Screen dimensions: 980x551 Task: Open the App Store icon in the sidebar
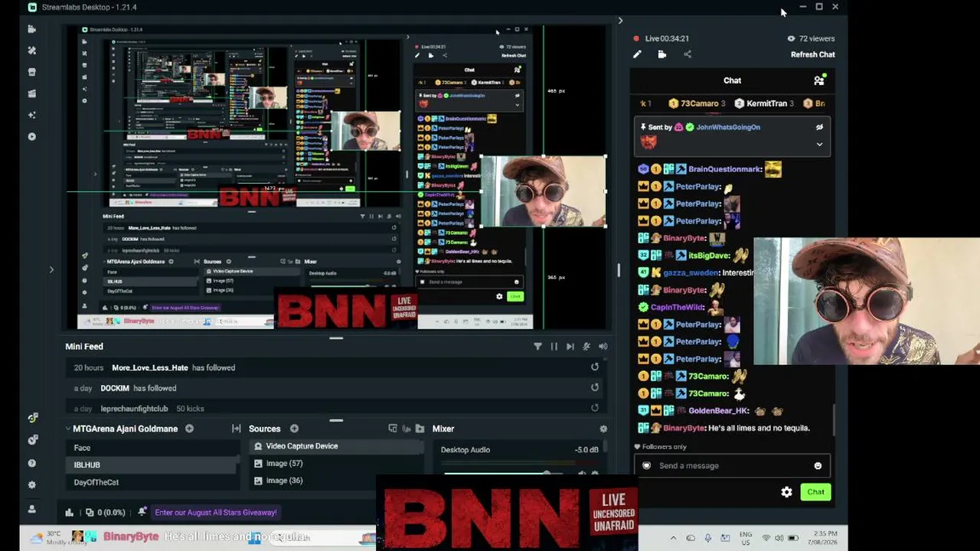pyautogui.click(x=31, y=72)
